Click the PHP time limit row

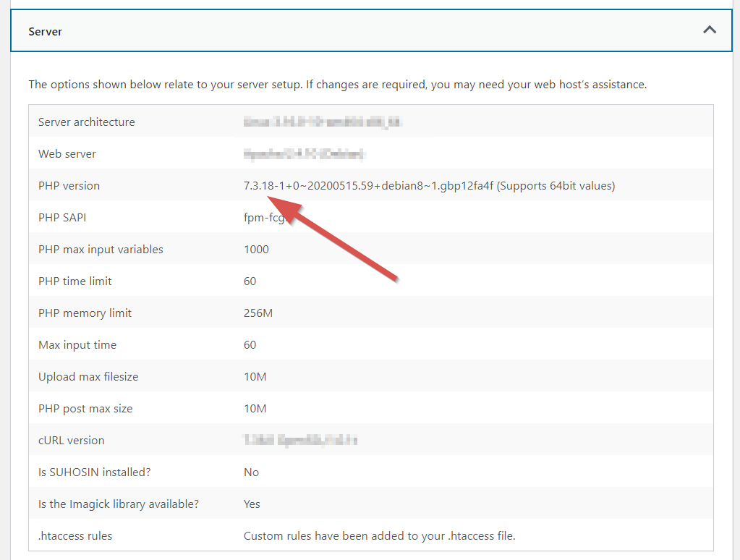pyautogui.click(x=77, y=281)
